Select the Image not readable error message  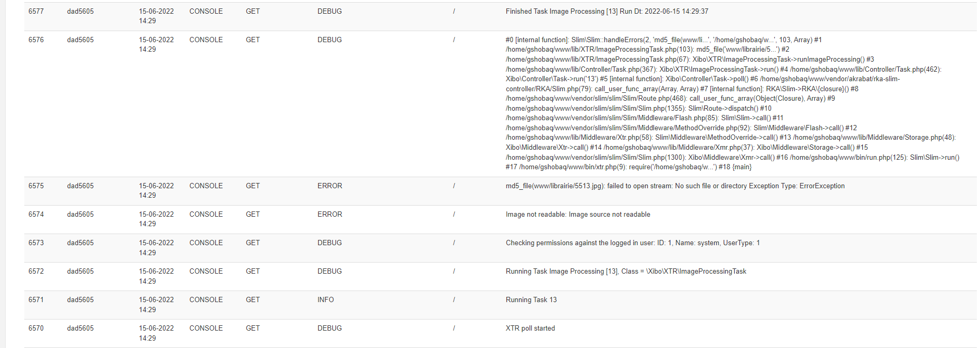[x=578, y=214]
